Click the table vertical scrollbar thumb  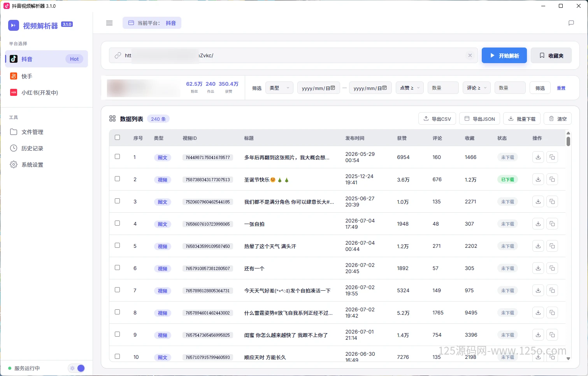click(x=568, y=141)
